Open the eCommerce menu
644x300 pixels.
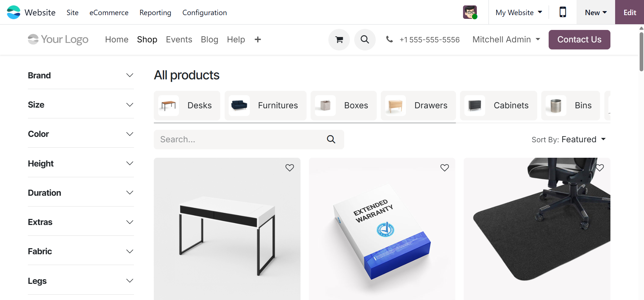109,12
